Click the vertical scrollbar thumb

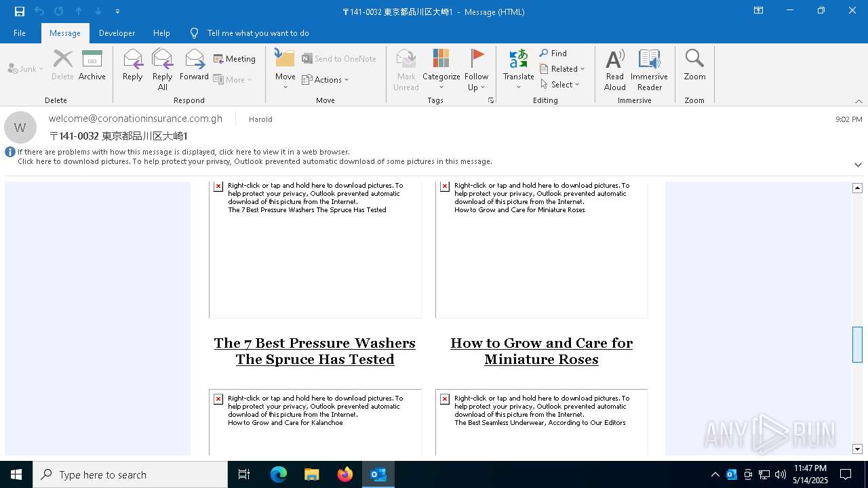click(x=857, y=344)
